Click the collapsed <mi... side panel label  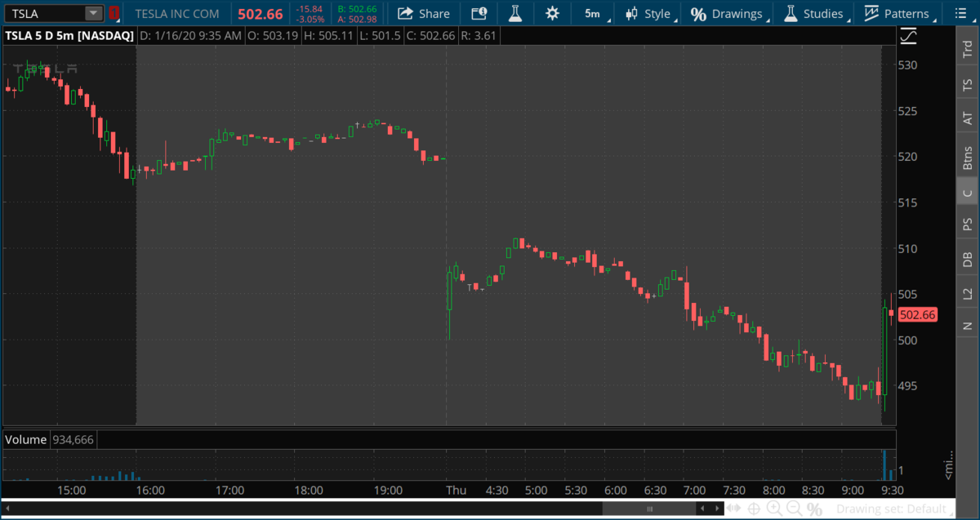(x=947, y=464)
